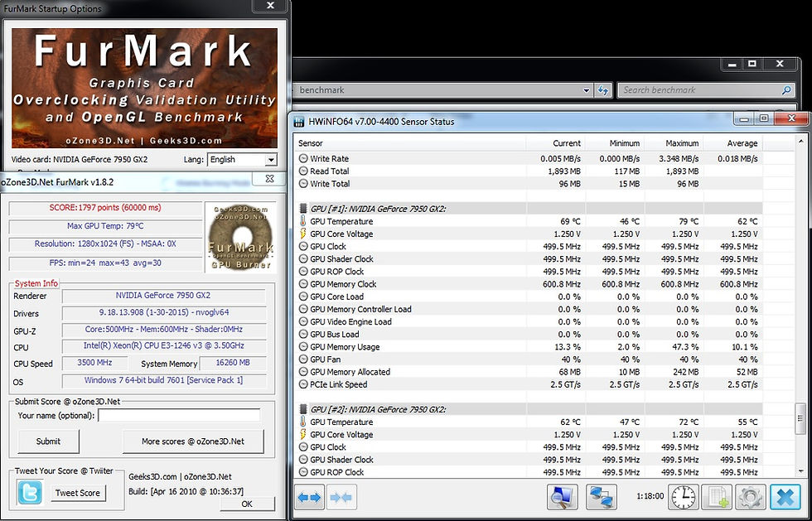Click the Twitter bird icon in FurMark
The width and height of the screenshot is (812, 521).
[30, 492]
